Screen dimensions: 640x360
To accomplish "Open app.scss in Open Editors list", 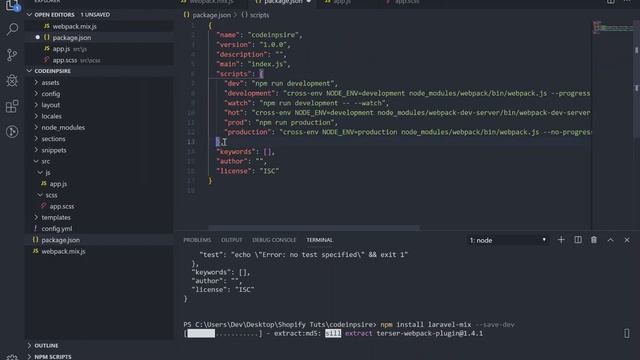I will pyautogui.click(x=98, y=60).
